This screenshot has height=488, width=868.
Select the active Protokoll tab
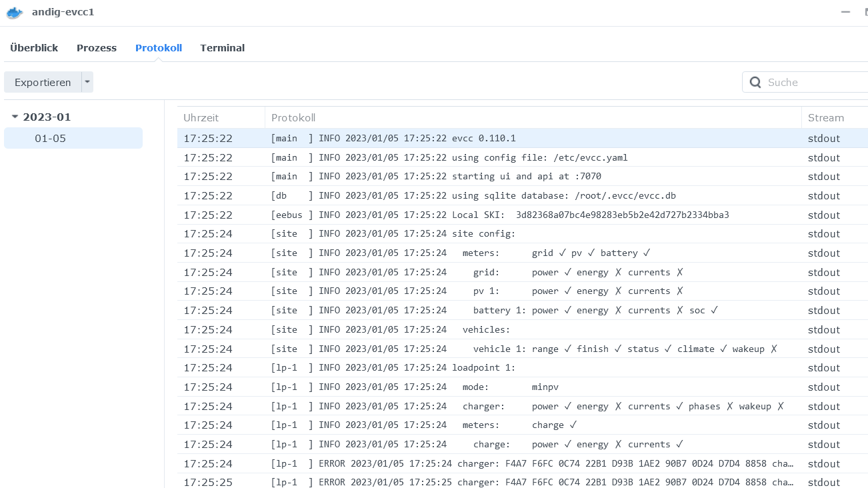point(158,47)
